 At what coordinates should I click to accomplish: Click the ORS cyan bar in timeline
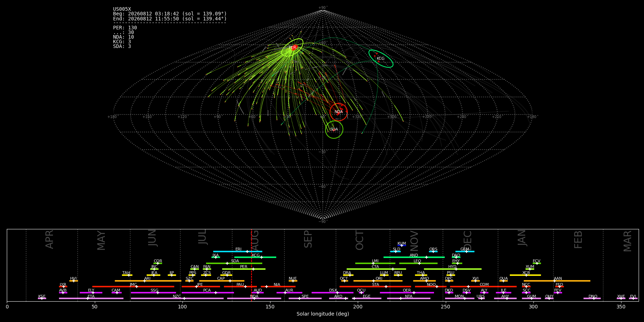pyautogui.click(x=433, y=252)
